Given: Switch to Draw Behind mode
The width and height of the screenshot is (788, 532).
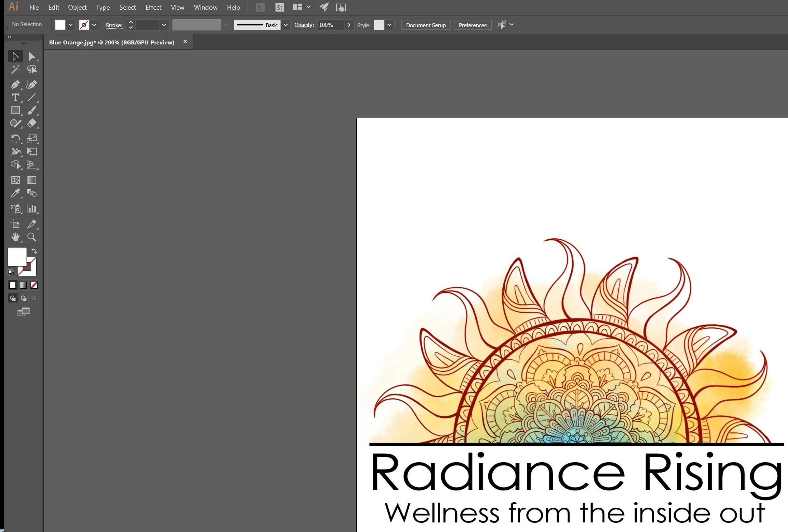Looking at the screenshot, I should click(23, 298).
